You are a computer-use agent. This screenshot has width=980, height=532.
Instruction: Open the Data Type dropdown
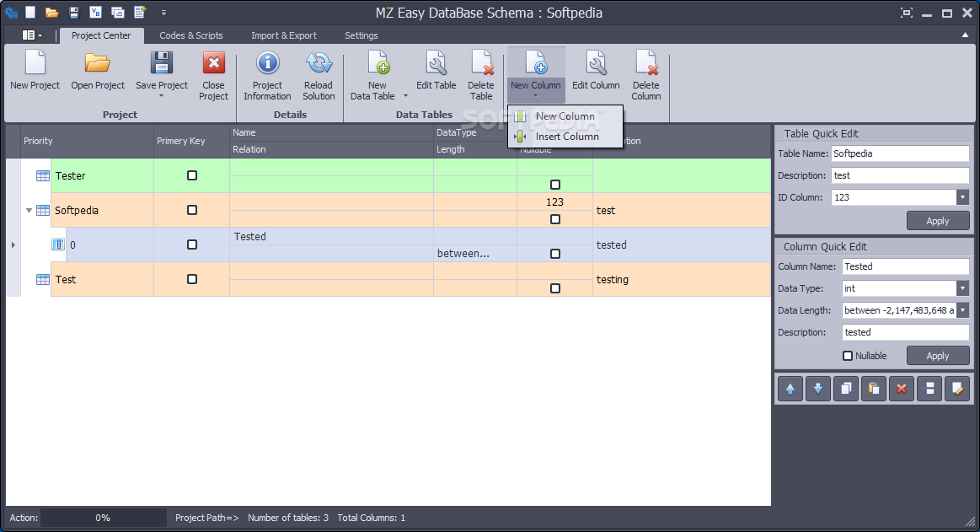pos(962,288)
